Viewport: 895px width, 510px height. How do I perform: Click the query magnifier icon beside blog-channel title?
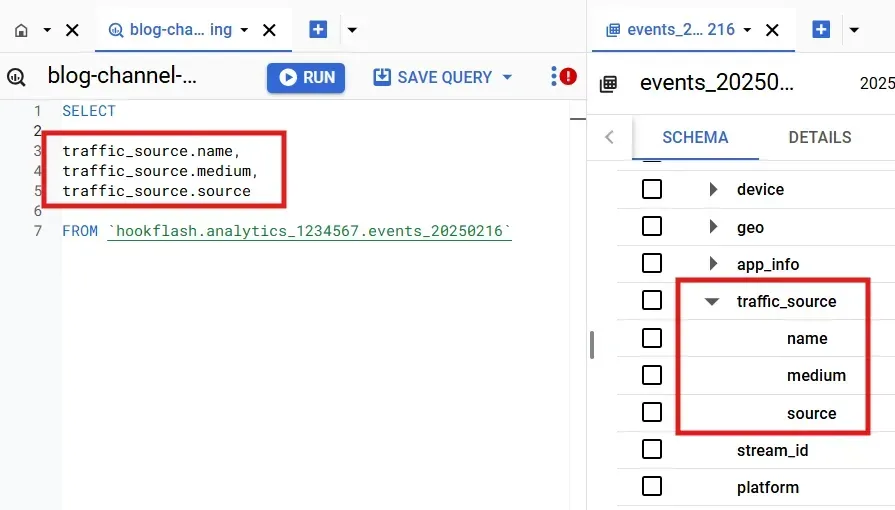click(x=16, y=77)
